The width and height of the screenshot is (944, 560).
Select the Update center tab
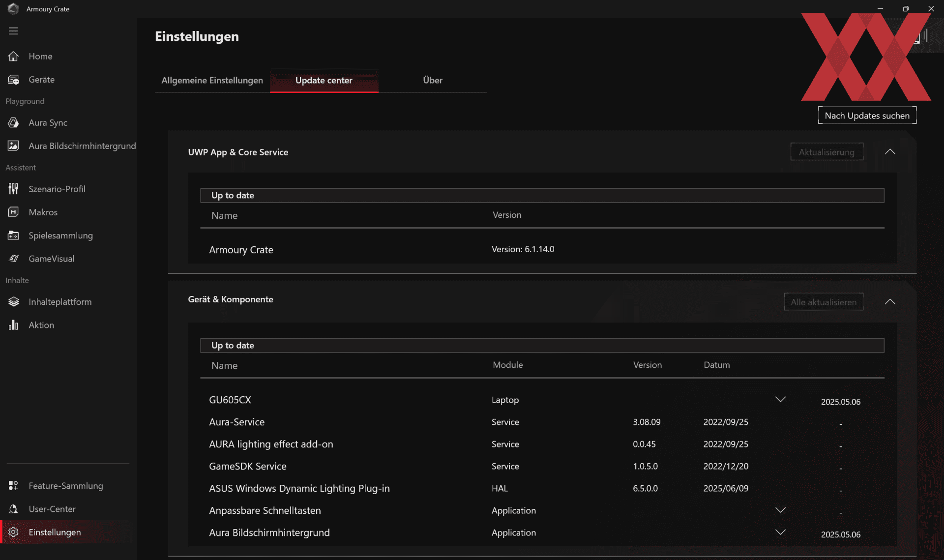point(324,80)
